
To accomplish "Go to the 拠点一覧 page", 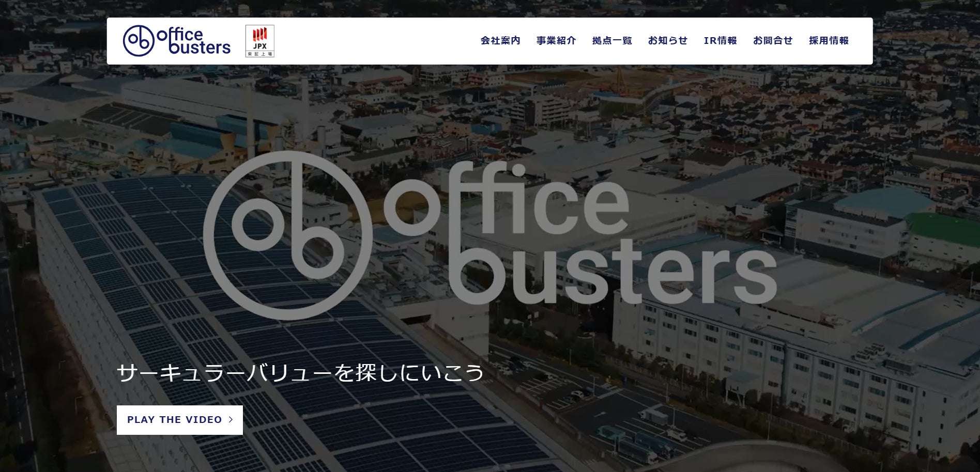I will click(x=612, y=40).
